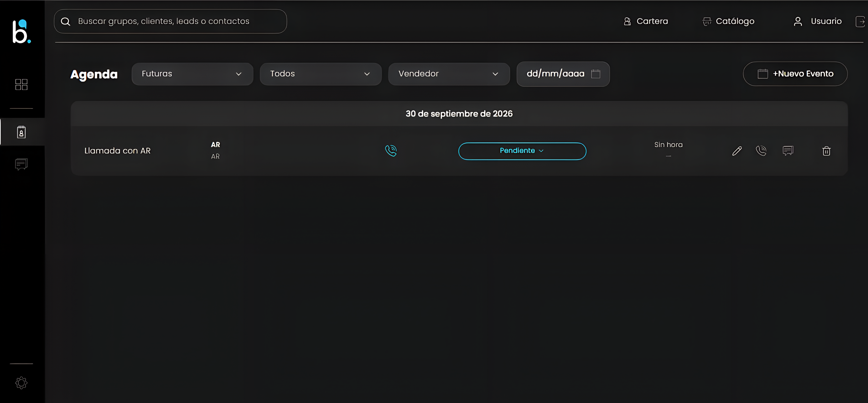Viewport: 868px width, 403px height.
Task: Click the white phone icon in row actions
Action: tap(761, 151)
